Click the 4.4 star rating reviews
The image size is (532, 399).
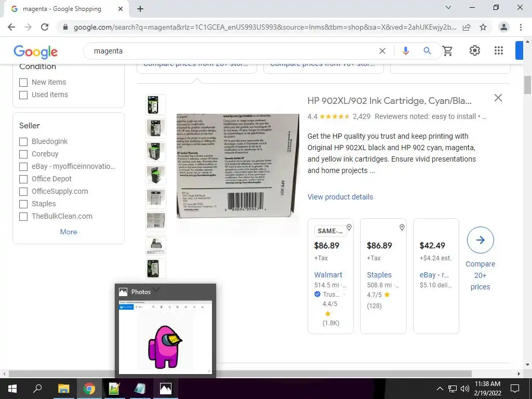click(339, 116)
